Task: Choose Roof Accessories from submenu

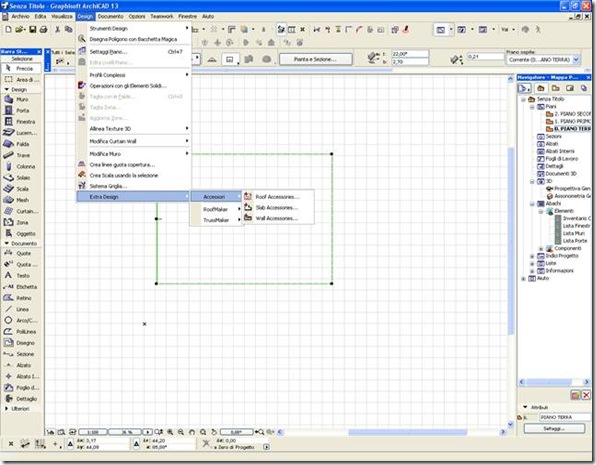Action: pos(277,197)
